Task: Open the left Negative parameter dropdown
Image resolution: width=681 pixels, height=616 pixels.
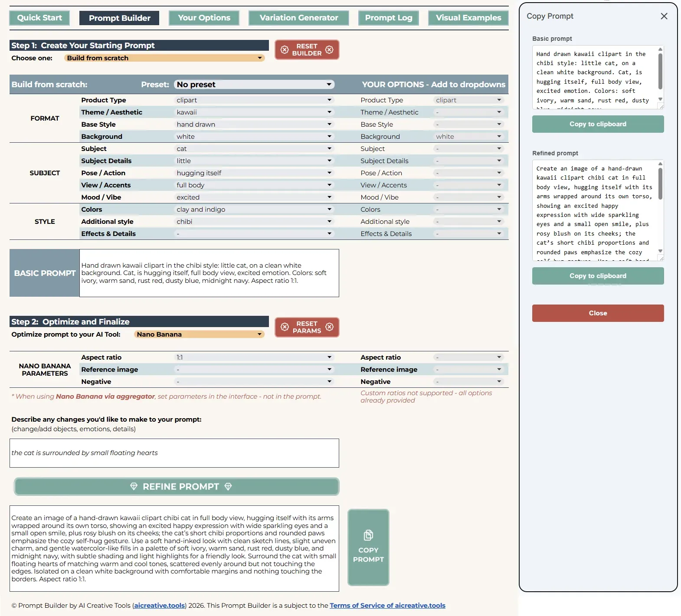Action: (254, 382)
